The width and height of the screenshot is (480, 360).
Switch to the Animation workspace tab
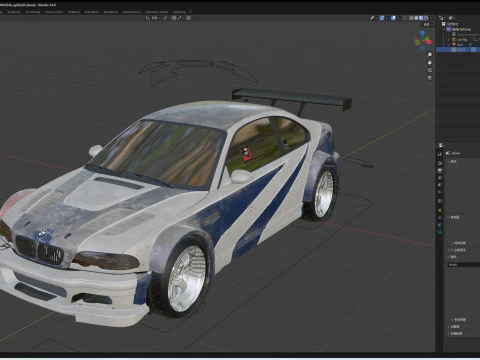[x=92, y=12]
